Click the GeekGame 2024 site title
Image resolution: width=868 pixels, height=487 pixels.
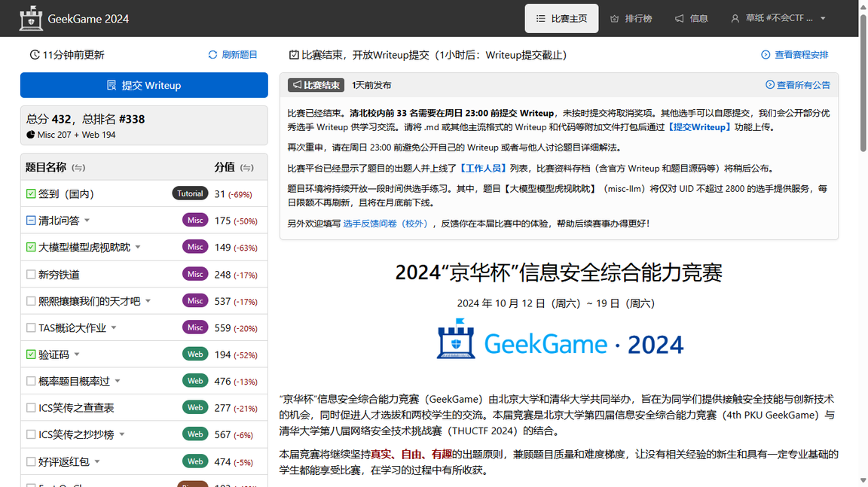(x=88, y=19)
